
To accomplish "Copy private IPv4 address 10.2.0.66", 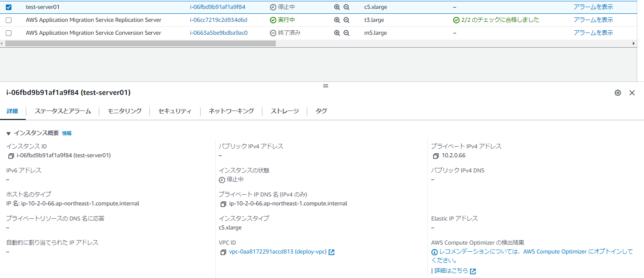I will pos(436,156).
